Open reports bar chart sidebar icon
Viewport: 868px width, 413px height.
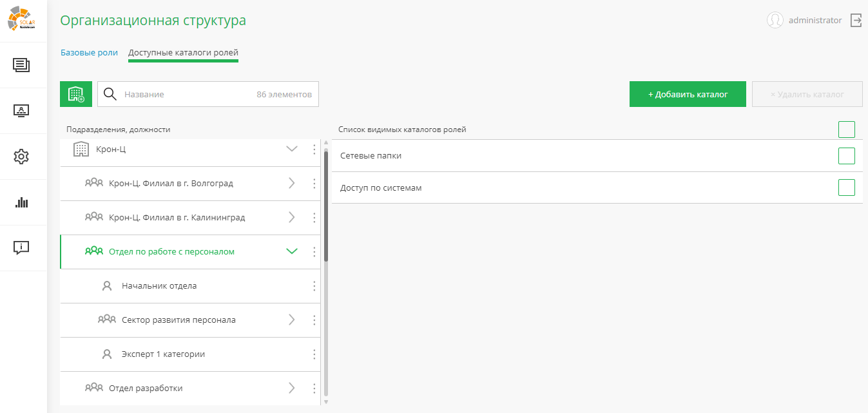[x=21, y=202]
